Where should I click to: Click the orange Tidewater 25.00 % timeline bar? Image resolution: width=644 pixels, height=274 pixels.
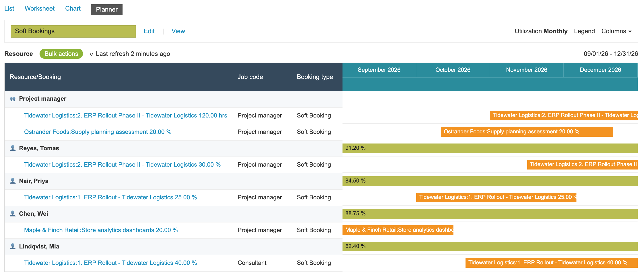point(496,197)
